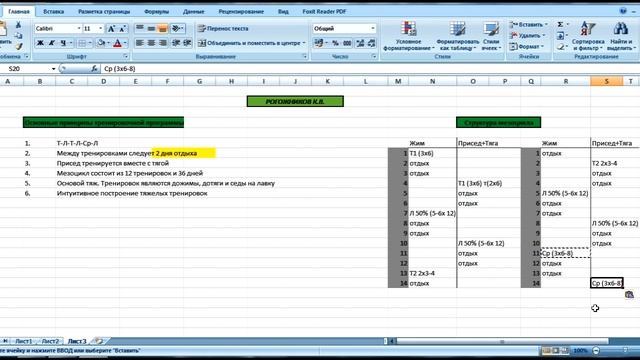Open Стили ячеек gallery

coord(490,36)
